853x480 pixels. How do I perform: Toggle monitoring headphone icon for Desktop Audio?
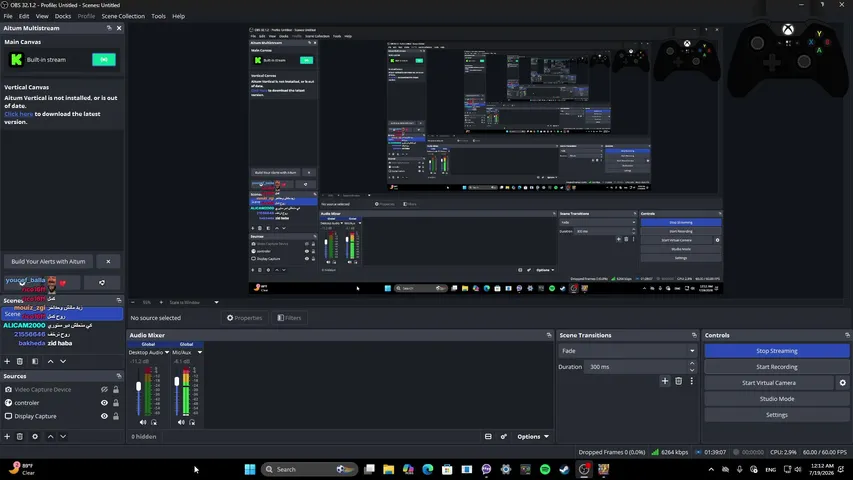pos(154,422)
